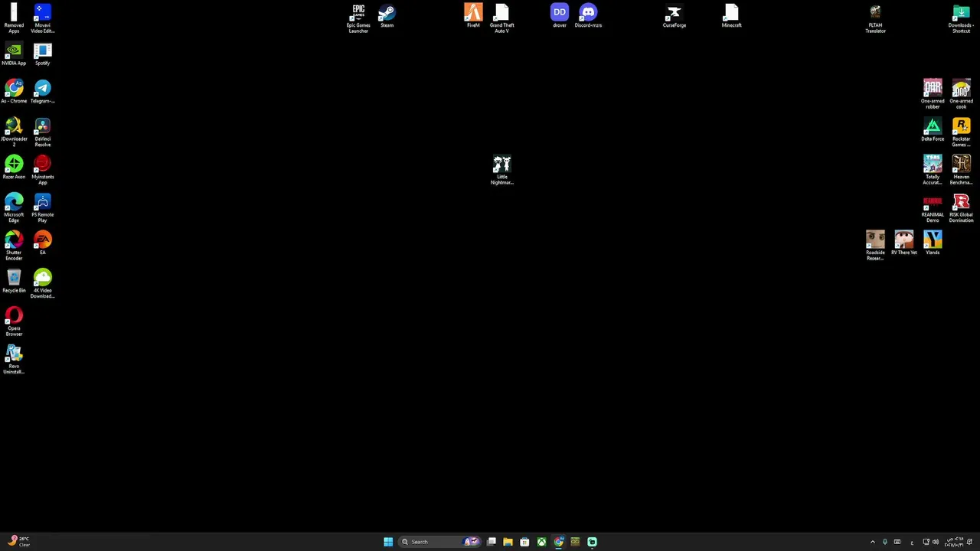Screen dimensions: 980x551
Task: Select the Downloads - Shortcut folder icon
Action: [x=961, y=18]
